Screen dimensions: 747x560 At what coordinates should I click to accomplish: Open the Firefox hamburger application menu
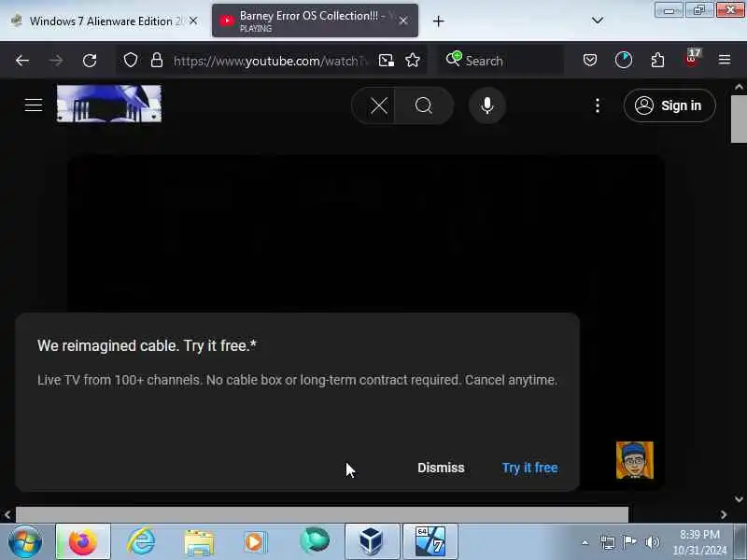pos(725,60)
